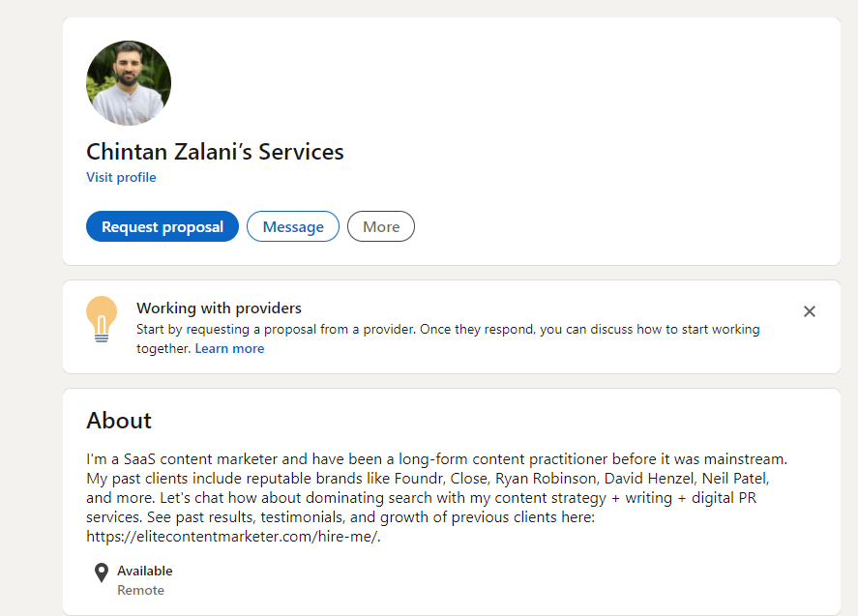The image size is (858, 616).
Task: Select the Available status label
Action: pyautogui.click(x=145, y=571)
